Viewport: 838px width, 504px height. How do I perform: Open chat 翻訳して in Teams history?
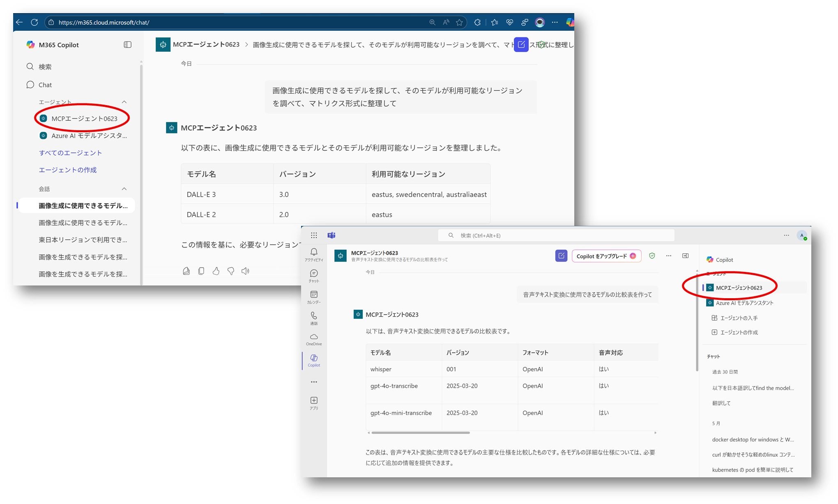(x=721, y=403)
